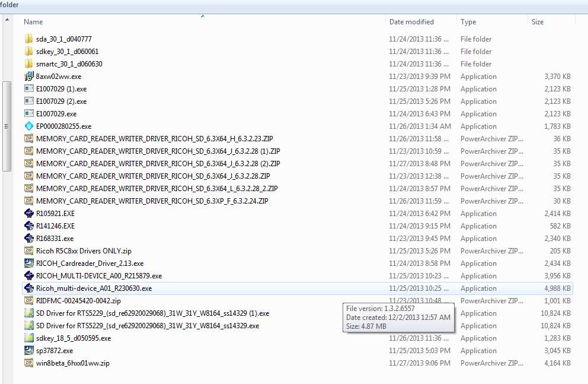Click the R141246.EXE application icon
The height and width of the screenshot is (384, 588).
29,226
